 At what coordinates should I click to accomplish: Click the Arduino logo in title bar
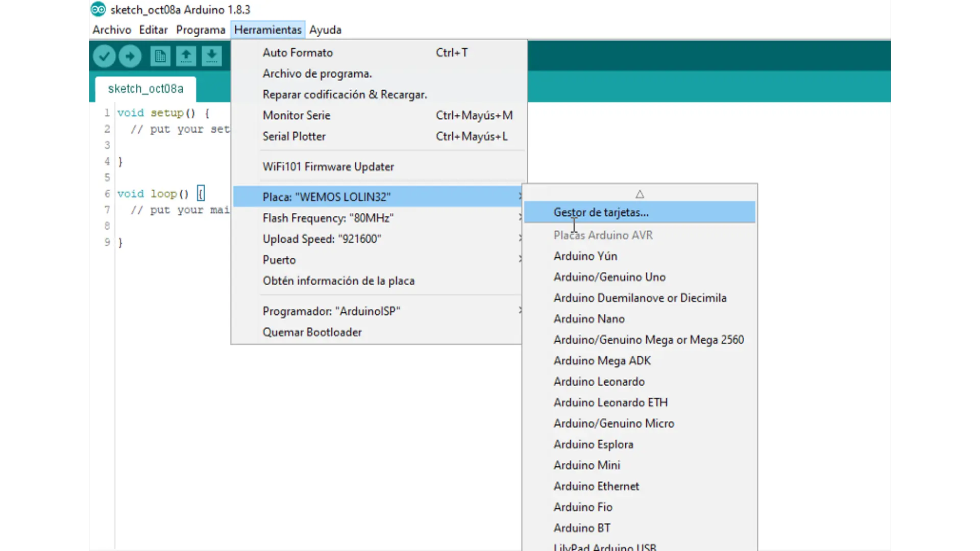point(98,9)
